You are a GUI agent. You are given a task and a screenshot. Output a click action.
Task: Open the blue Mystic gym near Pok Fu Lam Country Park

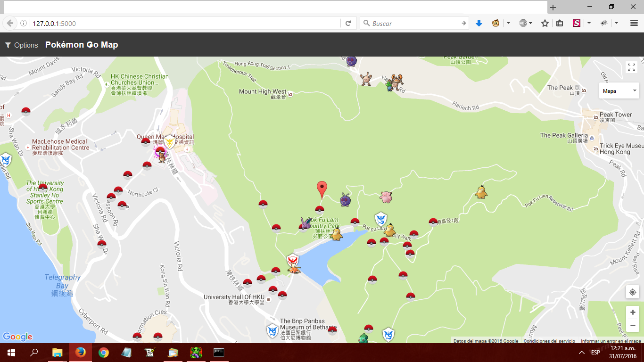pyautogui.click(x=381, y=219)
